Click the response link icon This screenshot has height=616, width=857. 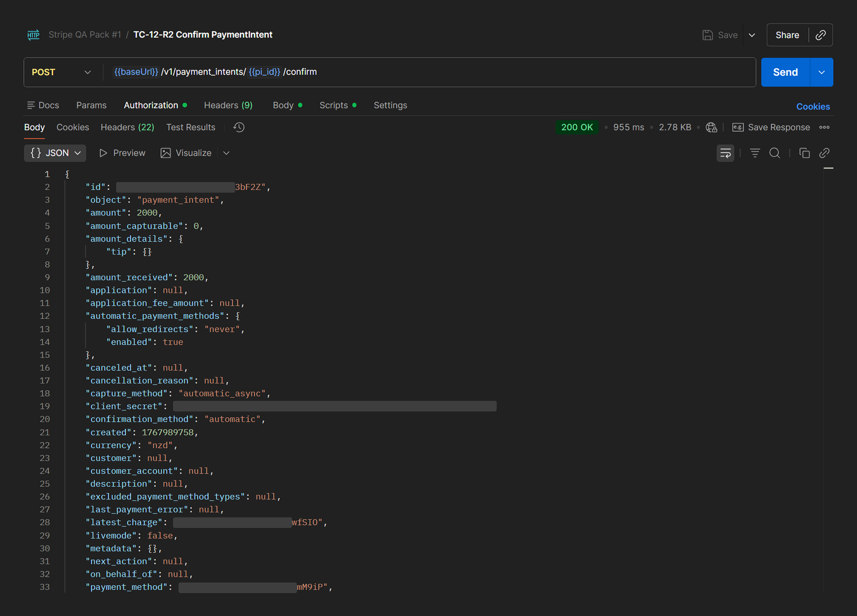tap(824, 153)
